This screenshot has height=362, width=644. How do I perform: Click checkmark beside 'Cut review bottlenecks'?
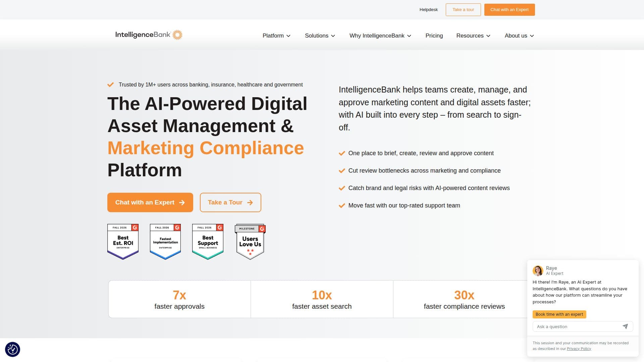(342, 171)
